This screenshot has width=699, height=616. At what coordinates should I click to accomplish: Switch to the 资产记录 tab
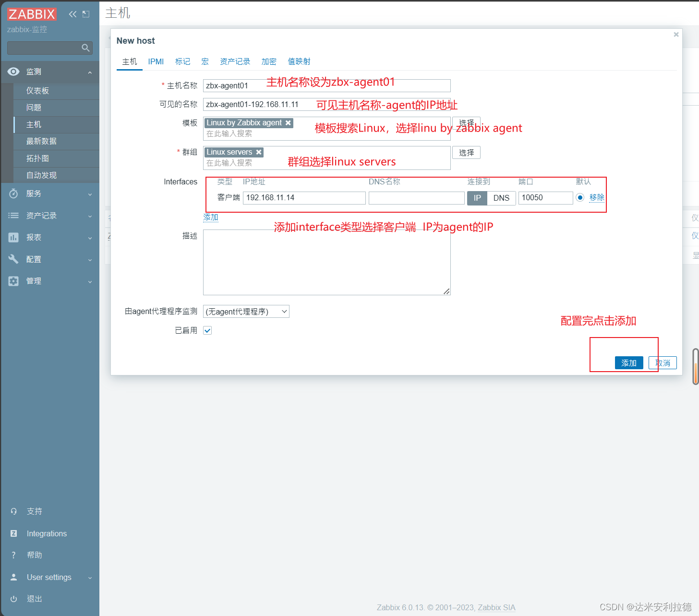point(235,61)
